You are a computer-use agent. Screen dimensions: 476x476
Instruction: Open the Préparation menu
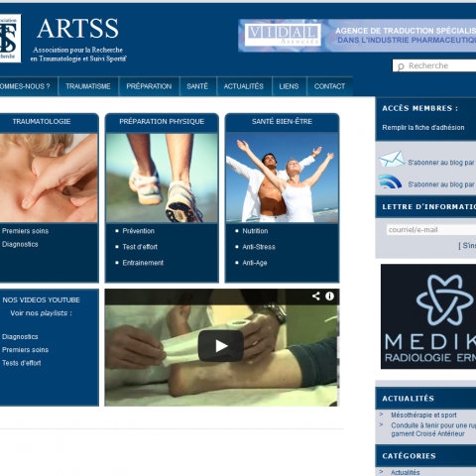(149, 86)
